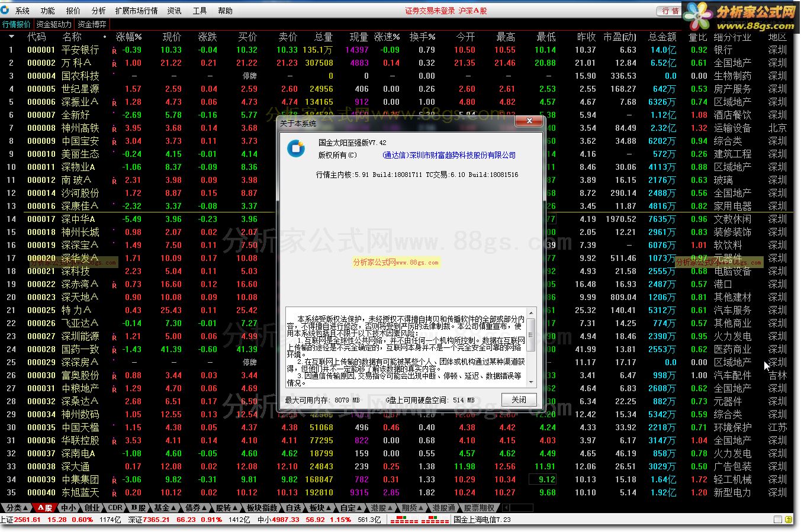Image resolution: width=801 pixels, height=532 pixels.
Task: Select the A股 bottom tab
Action: point(46,508)
